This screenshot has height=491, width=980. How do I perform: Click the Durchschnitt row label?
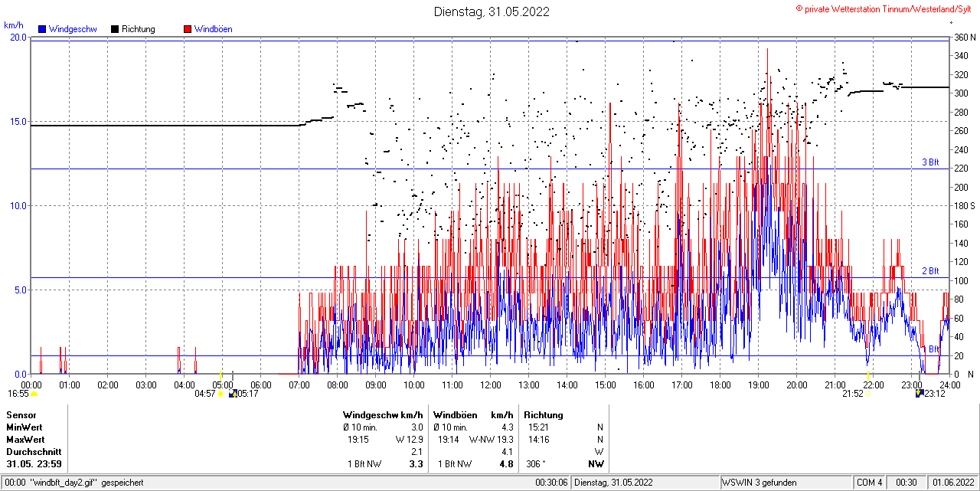[x=34, y=452]
